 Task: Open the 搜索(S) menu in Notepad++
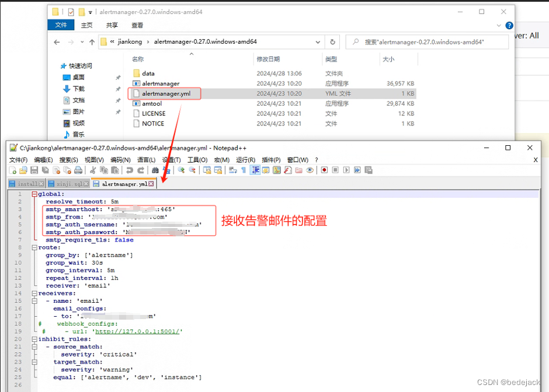pos(68,160)
